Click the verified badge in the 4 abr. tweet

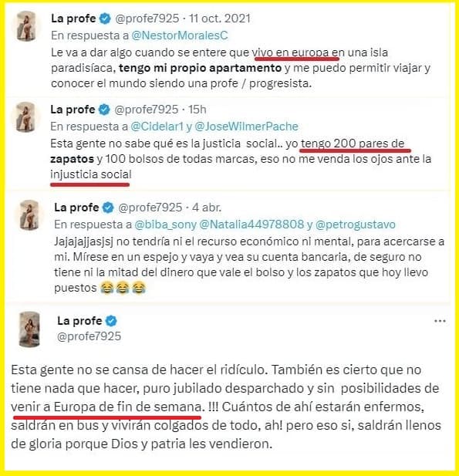tap(108, 208)
